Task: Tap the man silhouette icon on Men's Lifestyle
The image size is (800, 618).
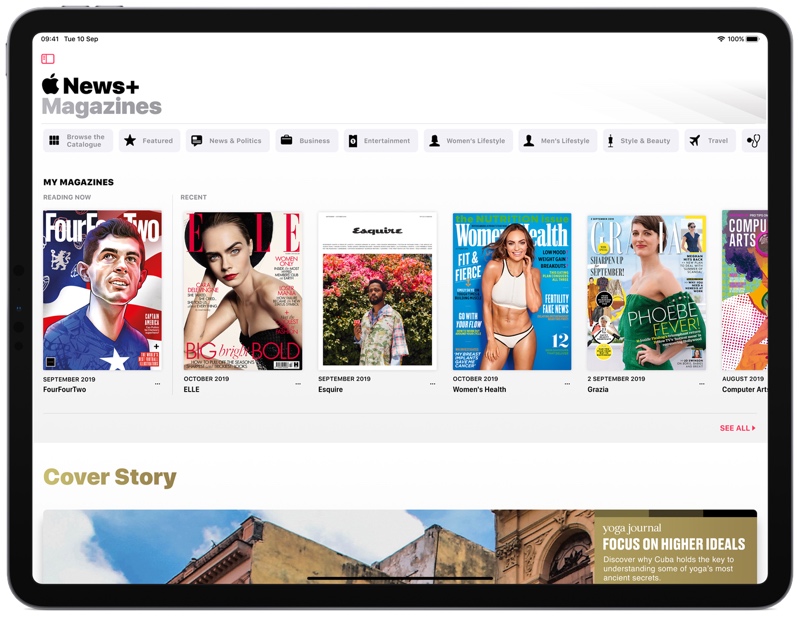Action: (529, 141)
